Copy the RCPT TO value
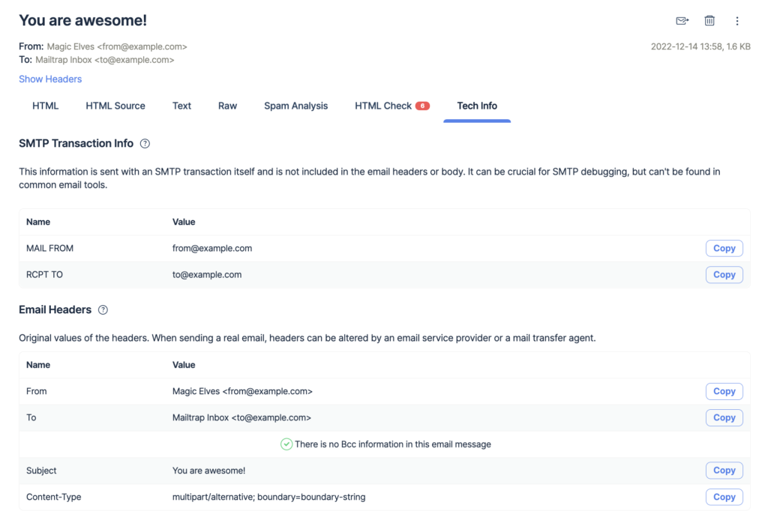Viewport: 768px width, 532px height. click(723, 274)
